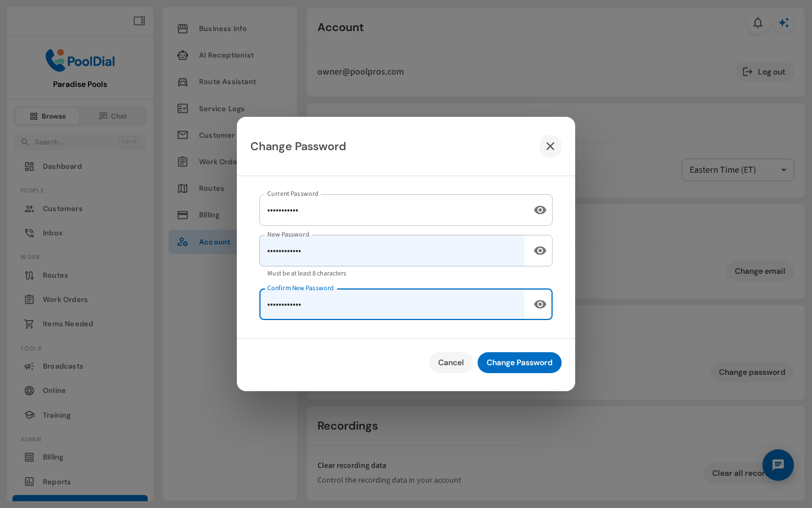
Task: Open the AI sparkle assistant icon
Action: 784,23
